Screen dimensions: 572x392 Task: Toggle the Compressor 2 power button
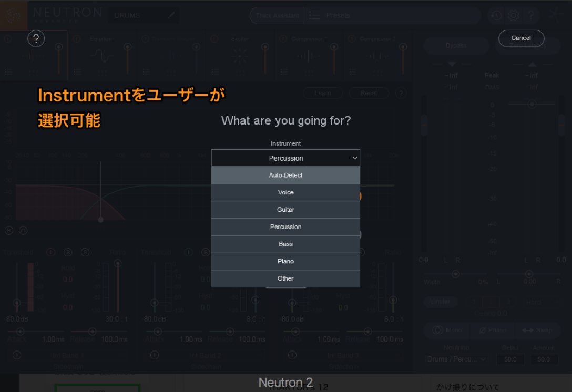352,39
